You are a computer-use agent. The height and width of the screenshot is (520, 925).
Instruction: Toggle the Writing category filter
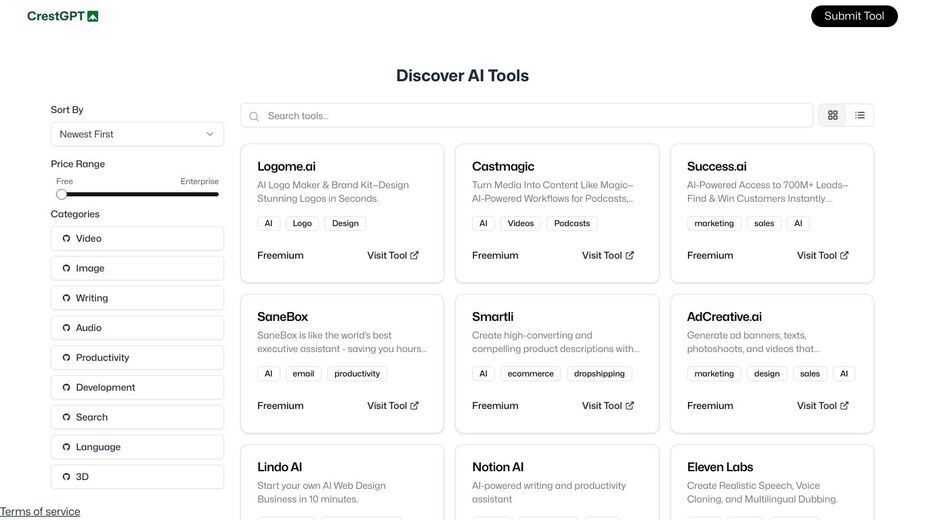click(x=137, y=298)
